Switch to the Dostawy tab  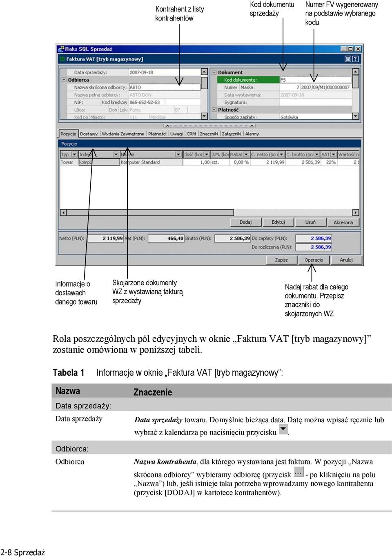pos(89,134)
